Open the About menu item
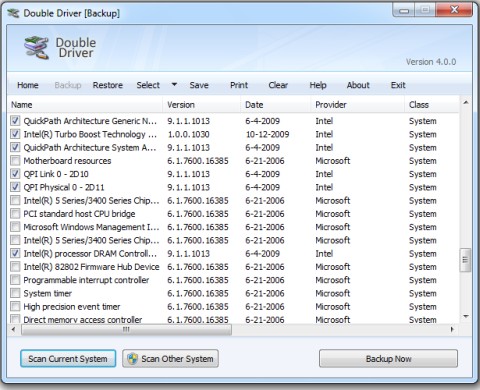Screen dimensions: 480x390 (x=358, y=85)
